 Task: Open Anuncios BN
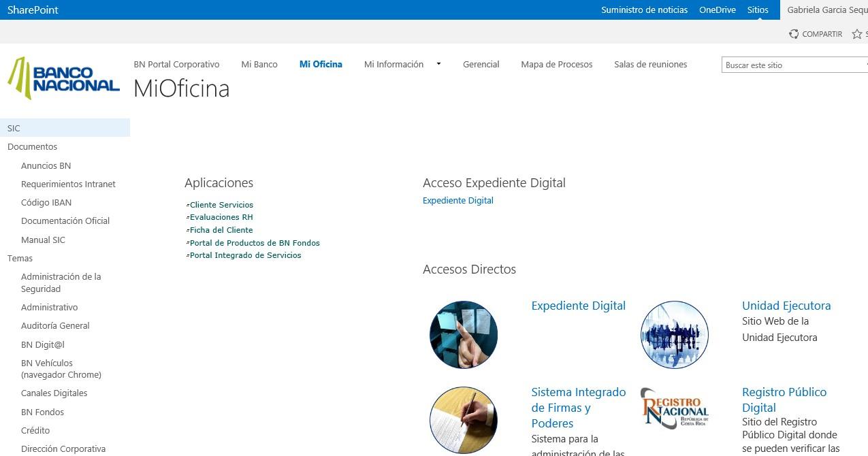pyautogui.click(x=46, y=165)
